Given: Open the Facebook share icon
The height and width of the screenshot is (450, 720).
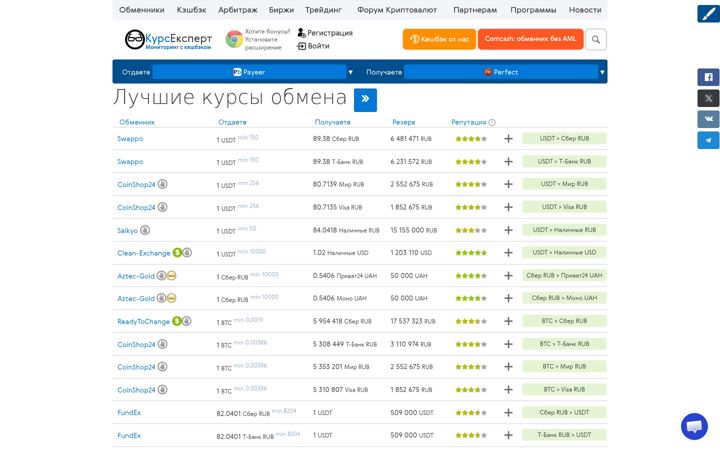Looking at the screenshot, I should (x=708, y=77).
